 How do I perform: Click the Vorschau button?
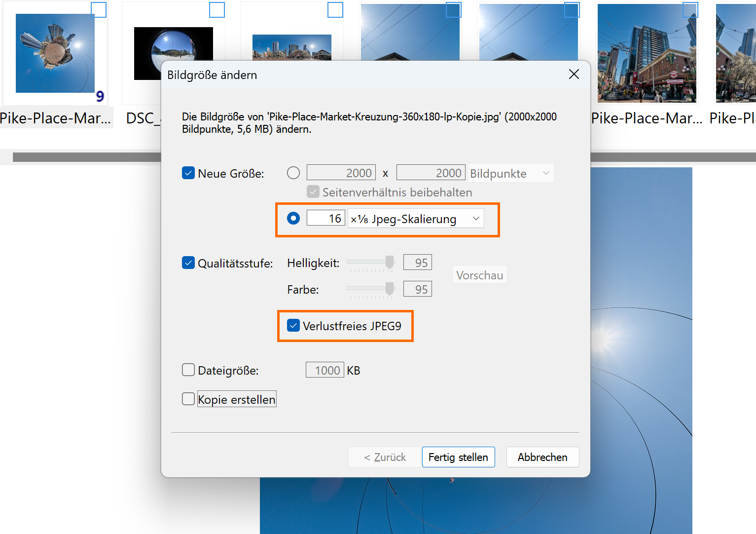click(479, 275)
